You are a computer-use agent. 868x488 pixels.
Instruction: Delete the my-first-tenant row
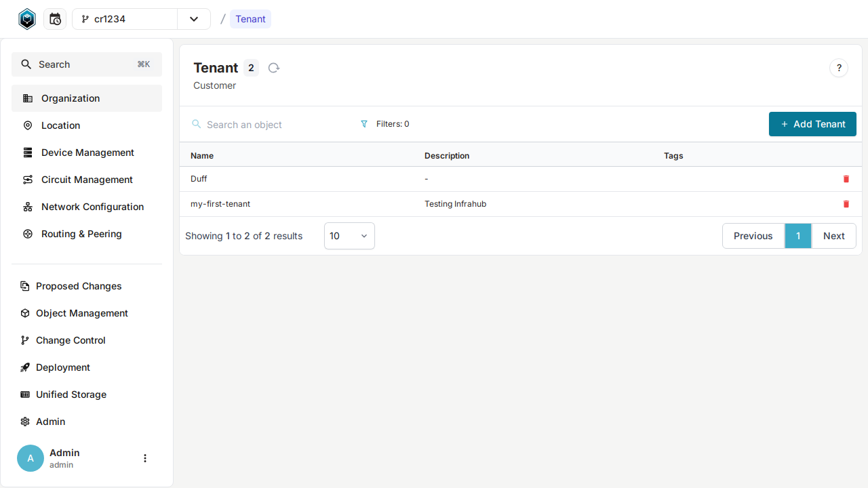click(x=846, y=204)
